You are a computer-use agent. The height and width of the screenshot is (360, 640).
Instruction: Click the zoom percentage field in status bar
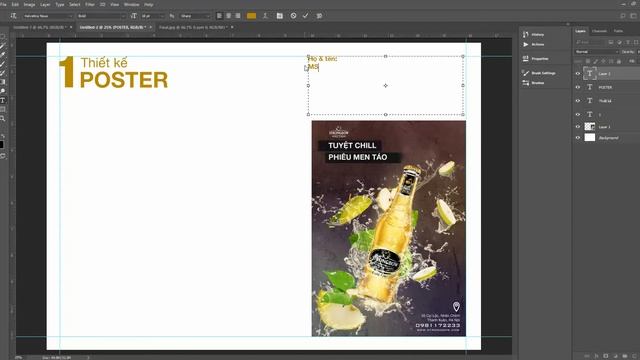[19, 357]
